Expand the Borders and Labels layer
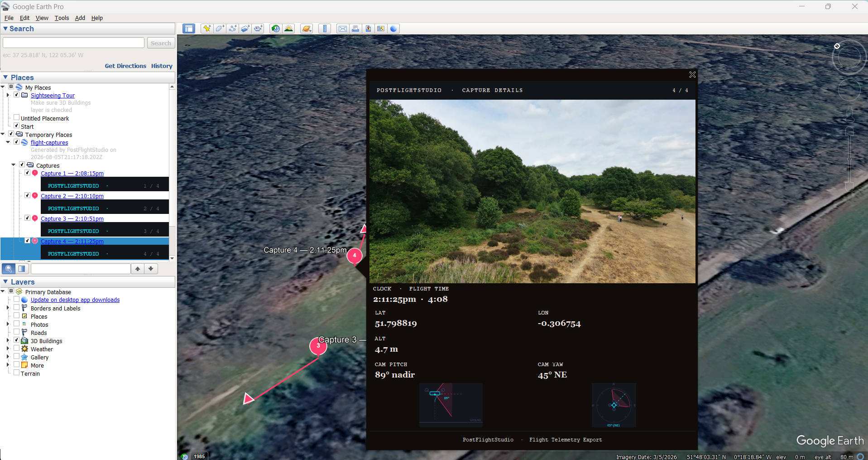 pos(8,308)
